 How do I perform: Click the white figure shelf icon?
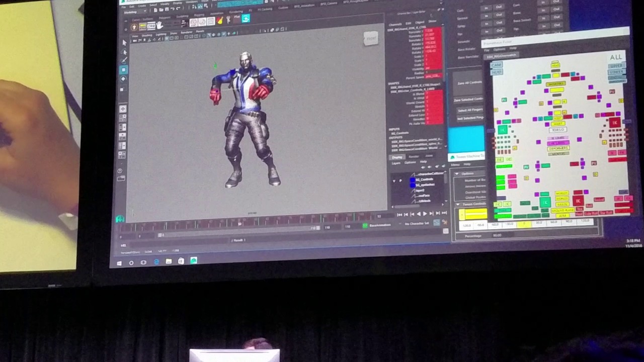[228, 20]
